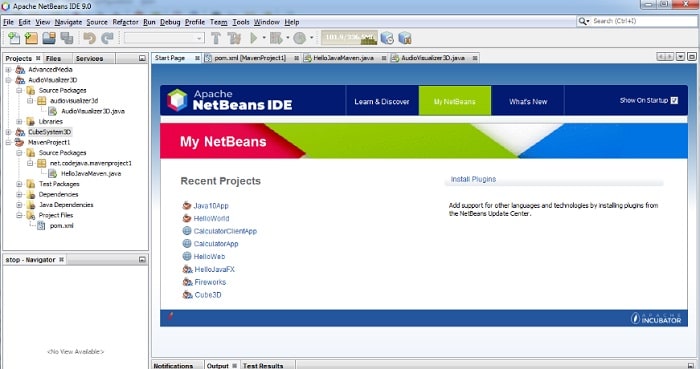Click the search magnifier icon

click(583, 21)
